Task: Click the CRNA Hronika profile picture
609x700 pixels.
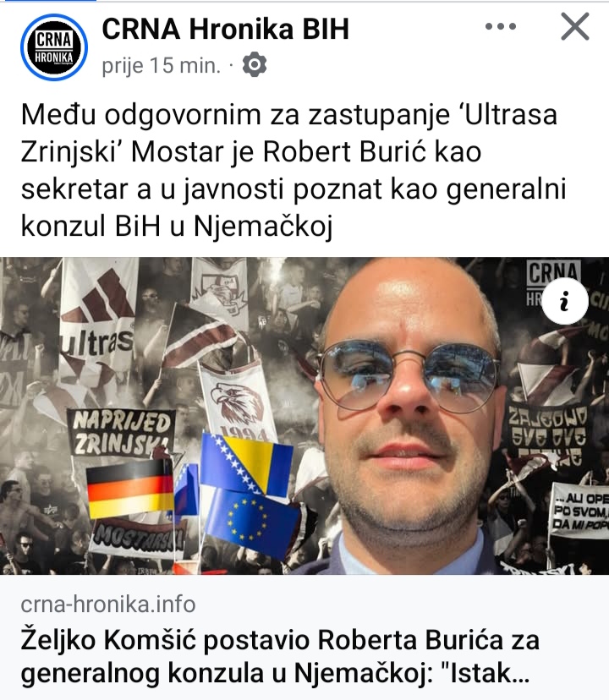Action: 54,47
